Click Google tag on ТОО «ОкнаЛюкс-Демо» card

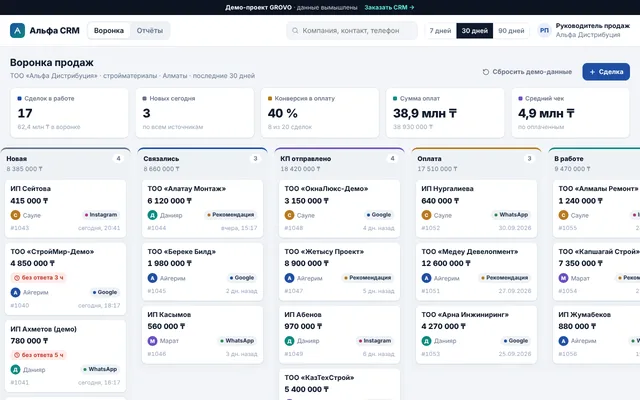coord(379,215)
